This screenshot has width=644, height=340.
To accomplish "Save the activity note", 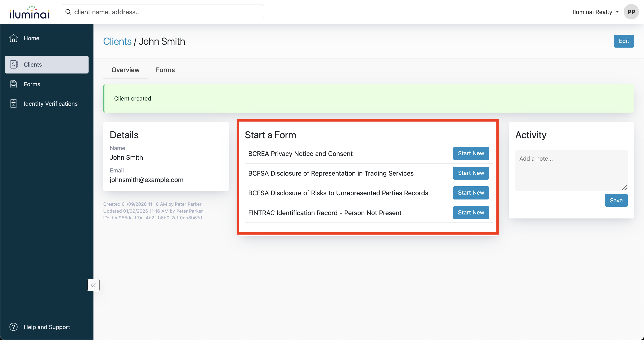I will coord(616,200).
